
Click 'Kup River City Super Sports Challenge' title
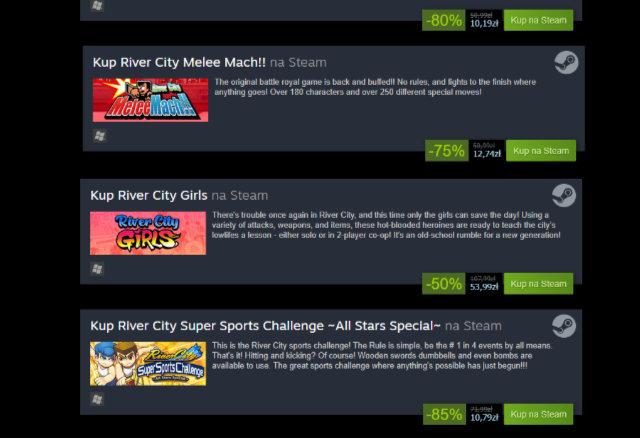[x=265, y=326]
